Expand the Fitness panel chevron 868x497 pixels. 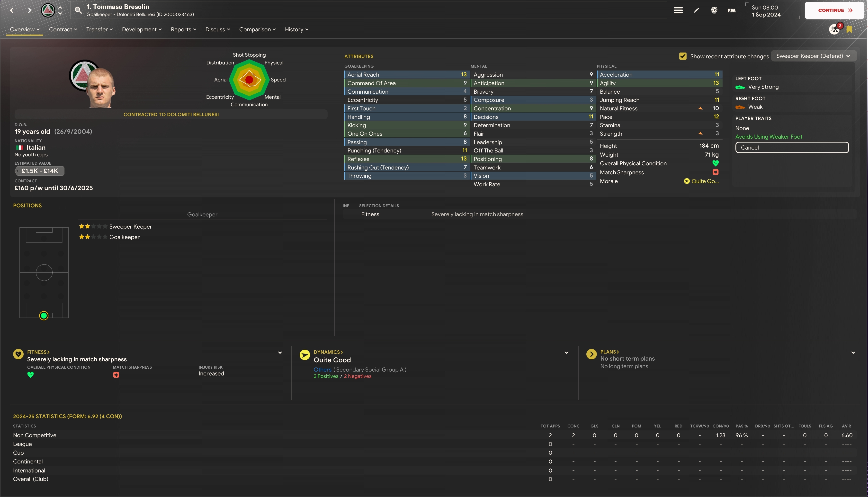tap(280, 353)
